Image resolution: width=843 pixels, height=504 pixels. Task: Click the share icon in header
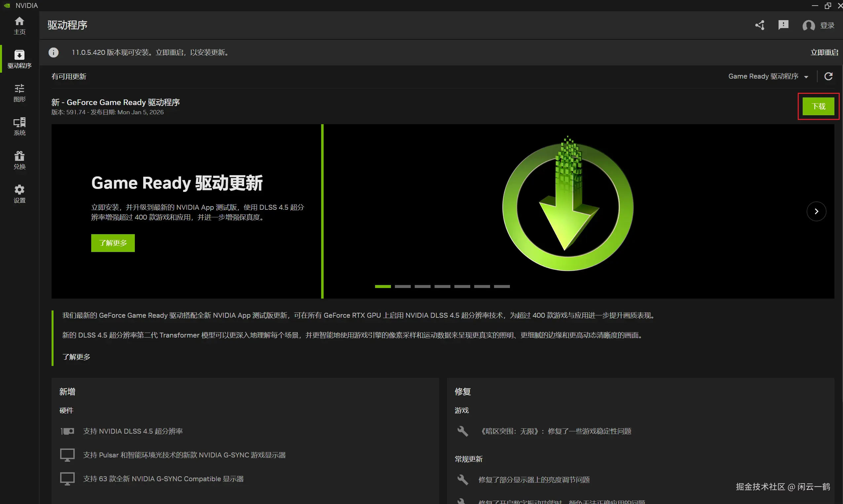pos(760,25)
